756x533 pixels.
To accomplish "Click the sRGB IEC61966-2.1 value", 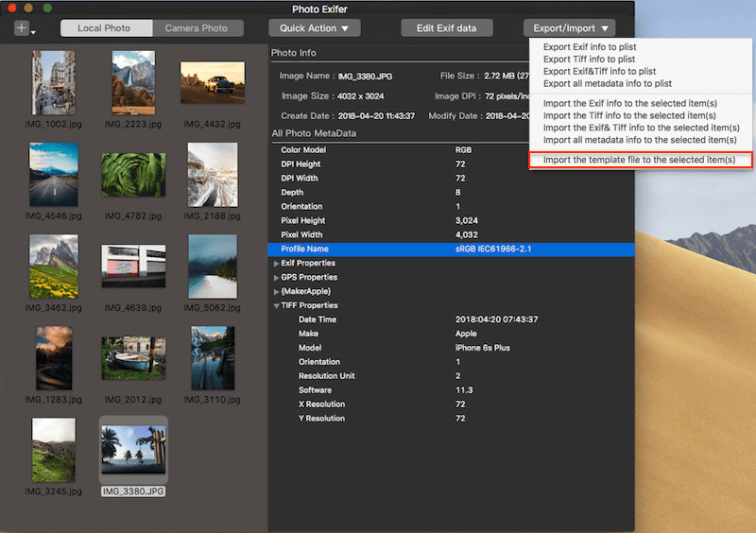I will pyautogui.click(x=493, y=249).
